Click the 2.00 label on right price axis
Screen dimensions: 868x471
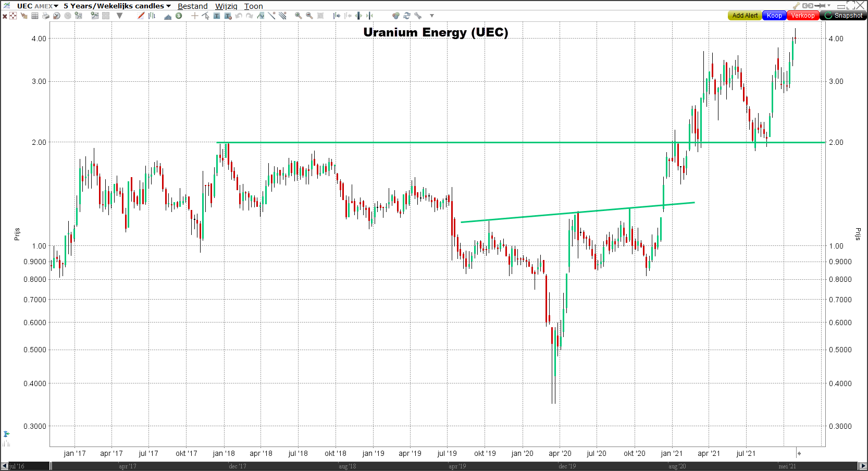836,142
